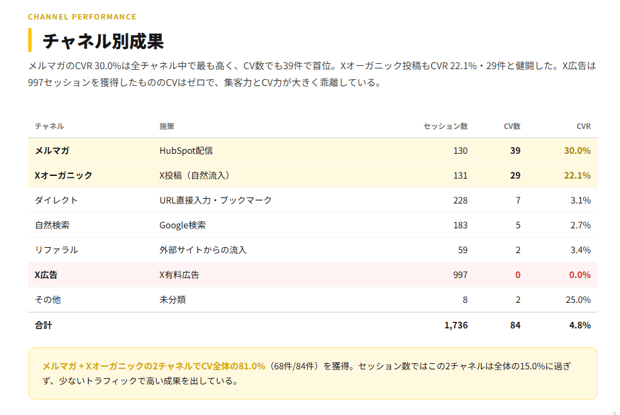
Task: Click the 25.0% CVR value
Action: click(x=578, y=300)
